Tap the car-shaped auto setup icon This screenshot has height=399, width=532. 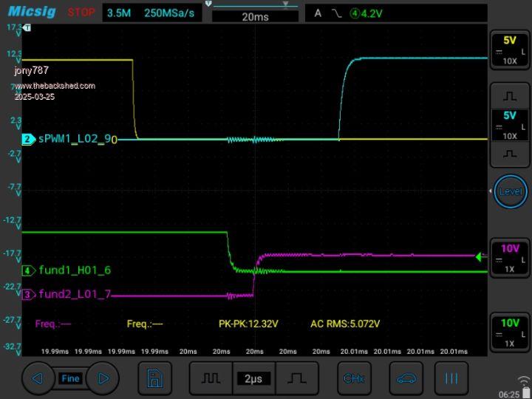(x=406, y=378)
